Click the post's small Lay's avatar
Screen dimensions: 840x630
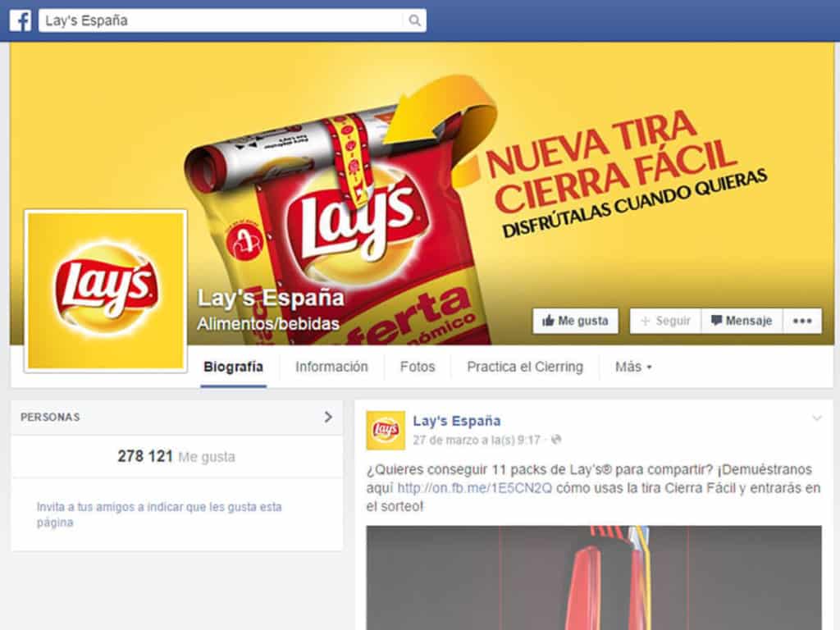pos(386,430)
